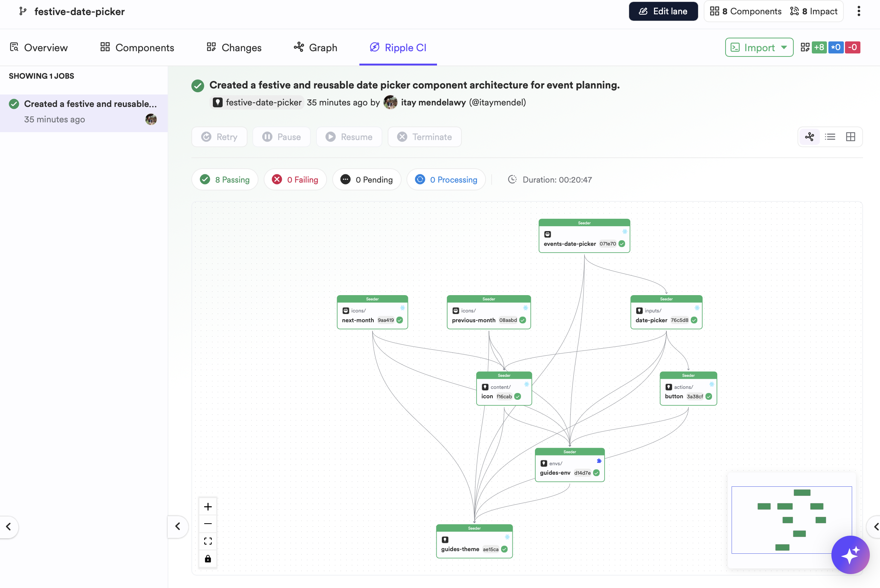The image size is (880, 588).
Task: Toggle the canvas interactivity lock
Action: [x=208, y=558]
